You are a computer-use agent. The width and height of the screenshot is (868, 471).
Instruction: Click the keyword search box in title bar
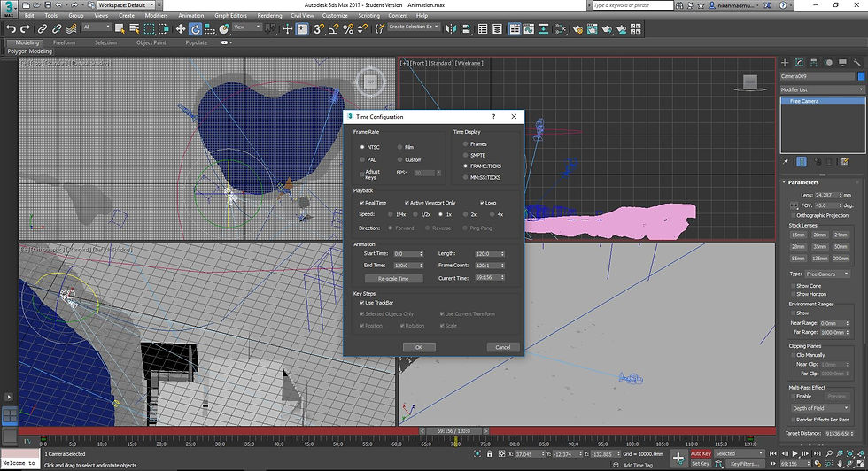632,5
